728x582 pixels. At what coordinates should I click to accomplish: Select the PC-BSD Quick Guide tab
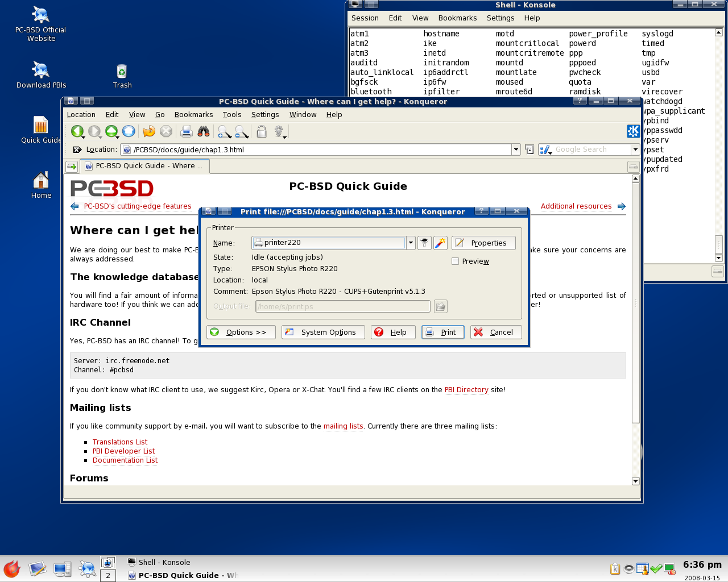pyautogui.click(x=144, y=166)
